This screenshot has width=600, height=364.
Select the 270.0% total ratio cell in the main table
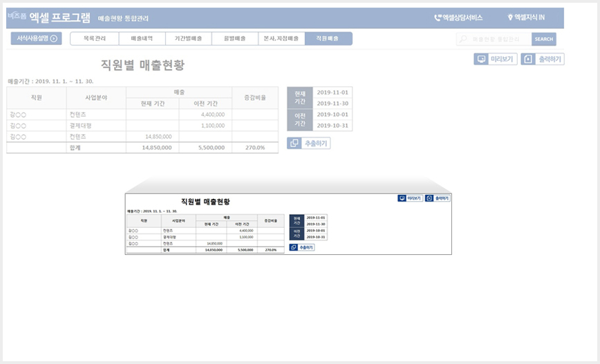click(255, 148)
